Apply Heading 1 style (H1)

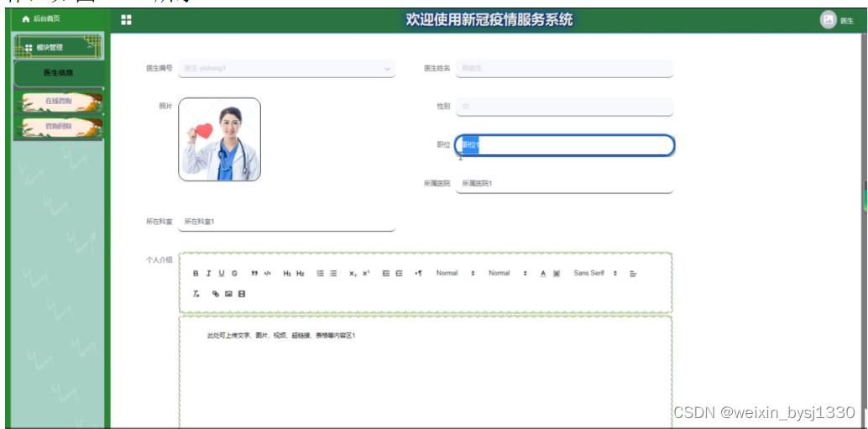(x=287, y=274)
